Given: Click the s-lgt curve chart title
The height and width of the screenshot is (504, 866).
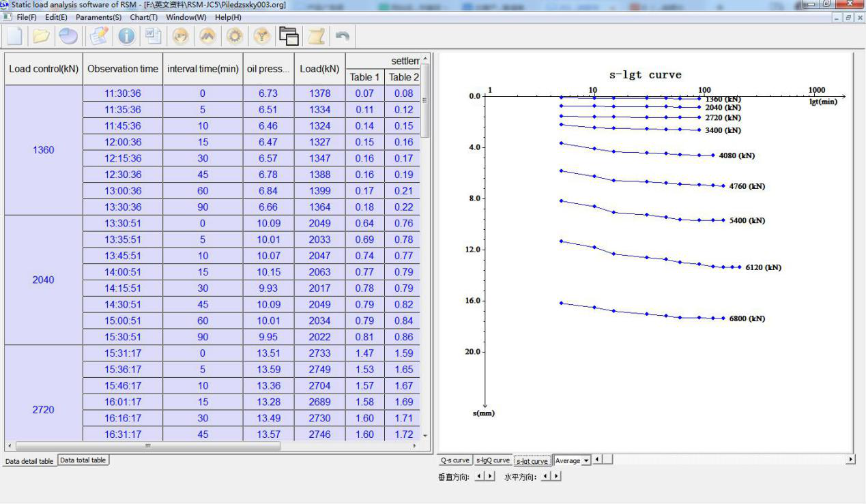Looking at the screenshot, I should coord(645,75).
